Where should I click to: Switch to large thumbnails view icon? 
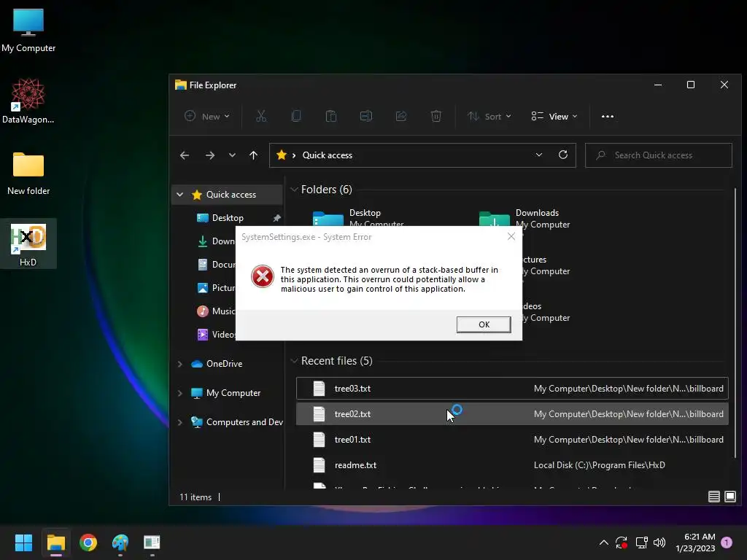pyautogui.click(x=729, y=497)
